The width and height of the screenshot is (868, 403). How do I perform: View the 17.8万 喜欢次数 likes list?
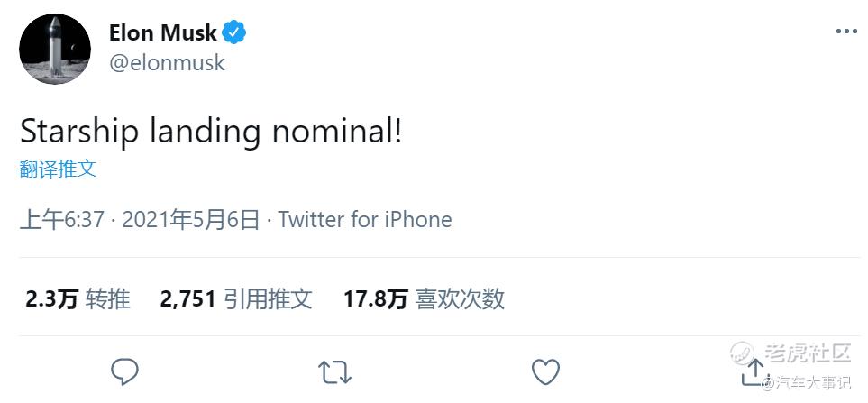(424, 299)
